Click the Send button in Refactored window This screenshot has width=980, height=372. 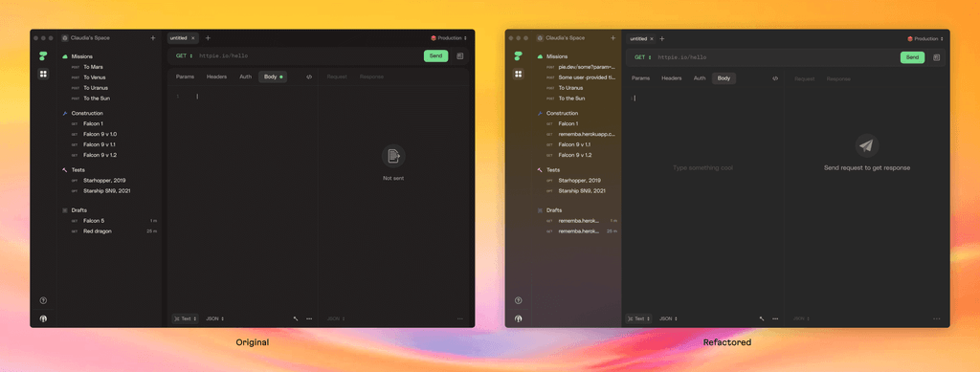click(912, 57)
